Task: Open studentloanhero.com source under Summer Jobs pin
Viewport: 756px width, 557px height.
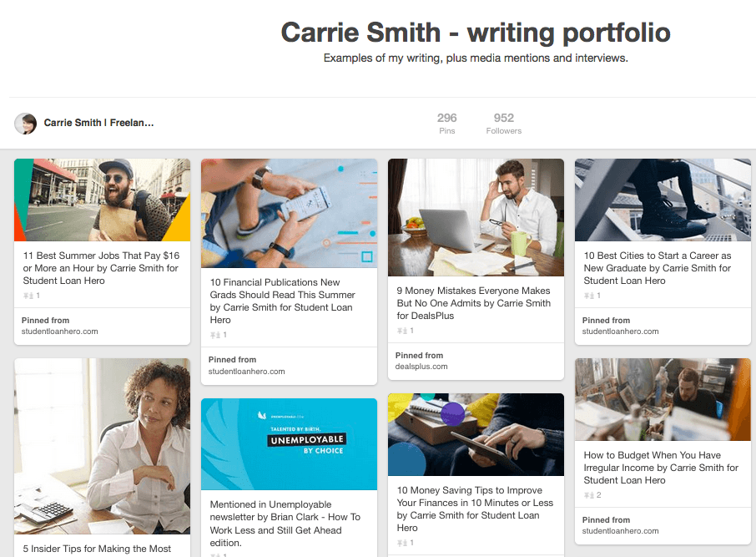Action: click(60, 332)
